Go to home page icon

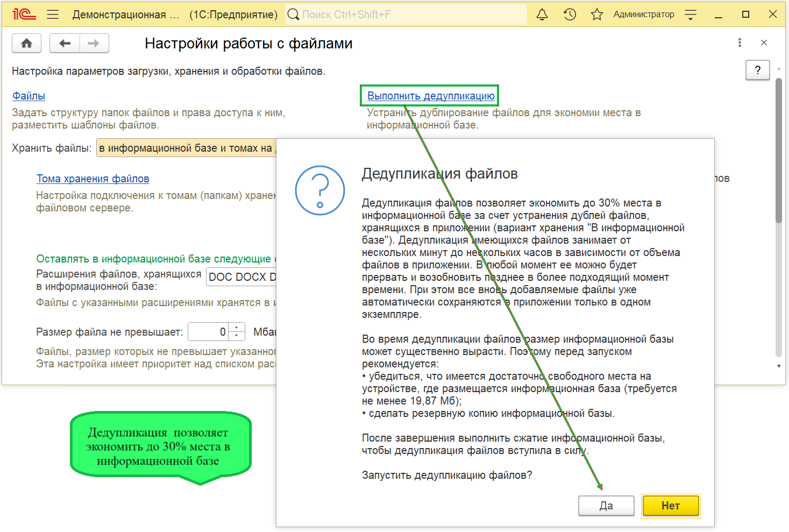26,44
